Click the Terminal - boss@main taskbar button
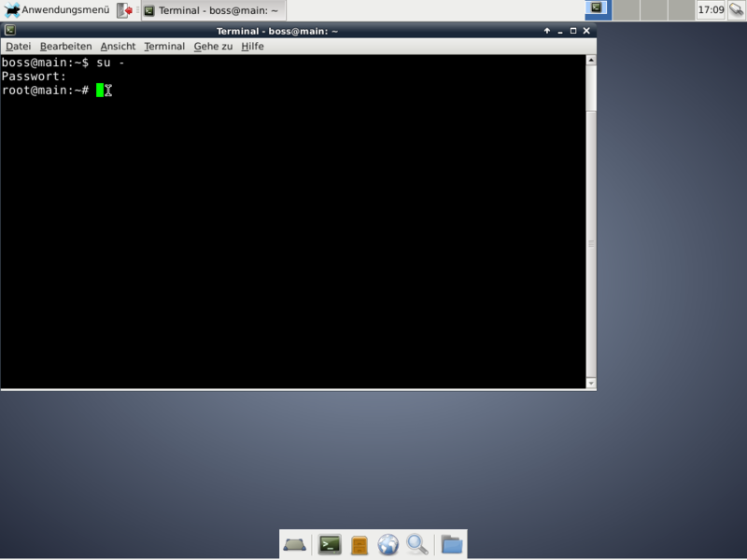 click(213, 10)
